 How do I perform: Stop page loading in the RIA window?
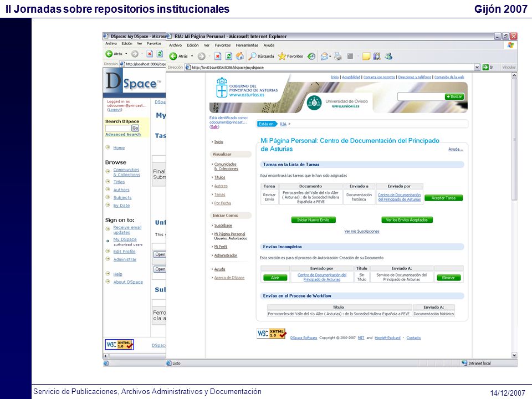(218, 57)
